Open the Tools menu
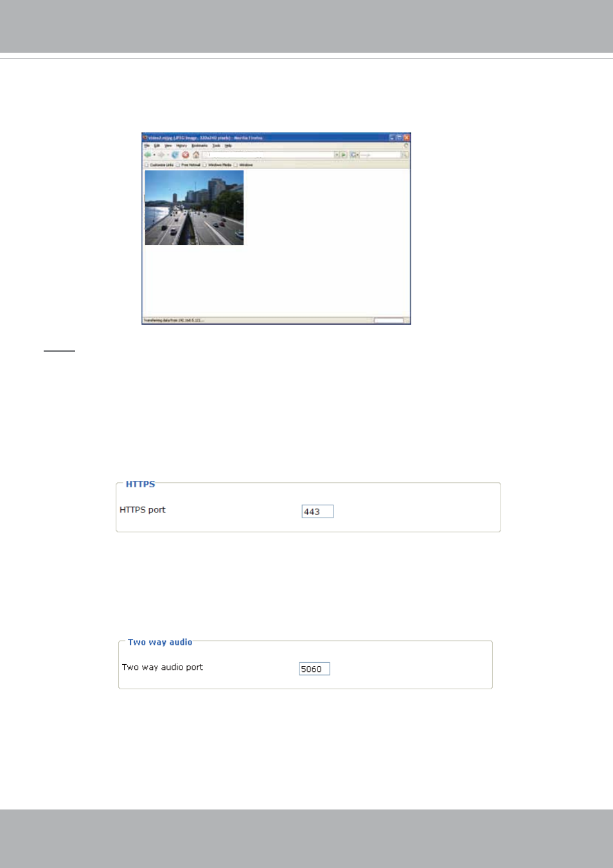613x868 pixels. 217,145
